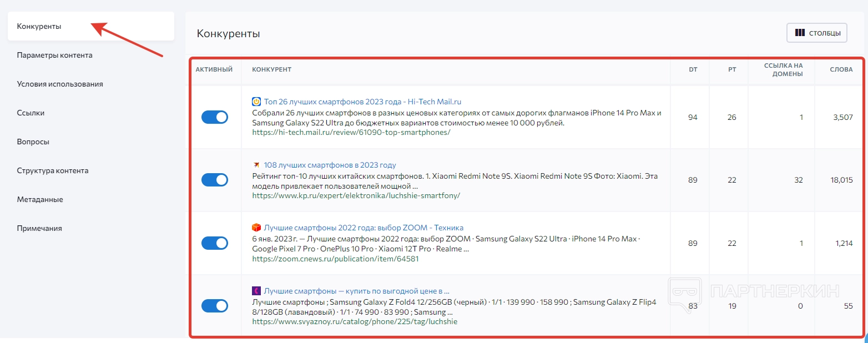Switch off the svyaznoy.ru competitor toggle

(215, 306)
